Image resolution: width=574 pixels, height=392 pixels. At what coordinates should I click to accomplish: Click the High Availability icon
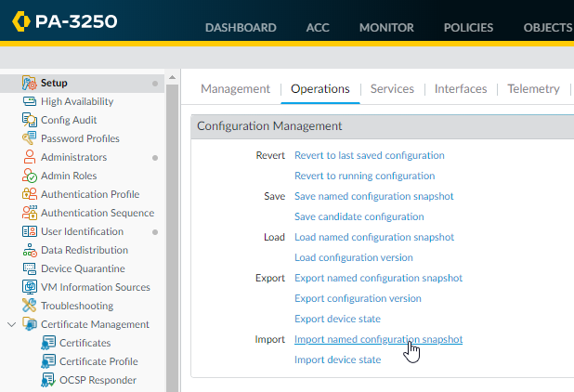pyautogui.click(x=28, y=101)
